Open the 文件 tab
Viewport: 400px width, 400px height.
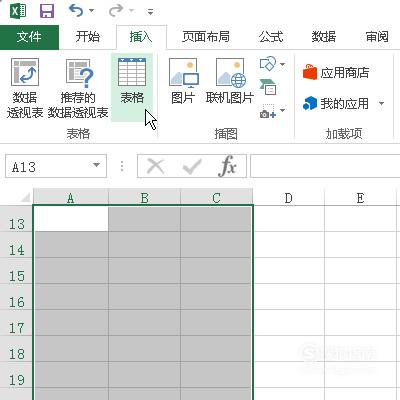(x=29, y=37)
